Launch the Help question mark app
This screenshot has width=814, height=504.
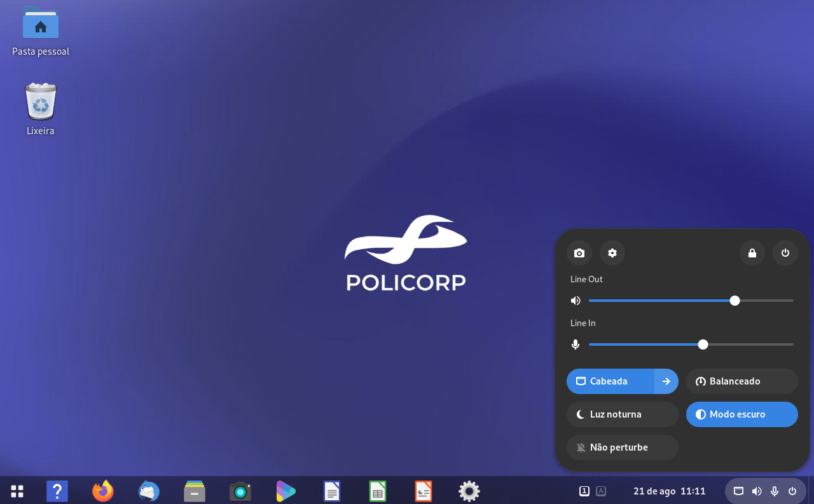tap(57, 491)
